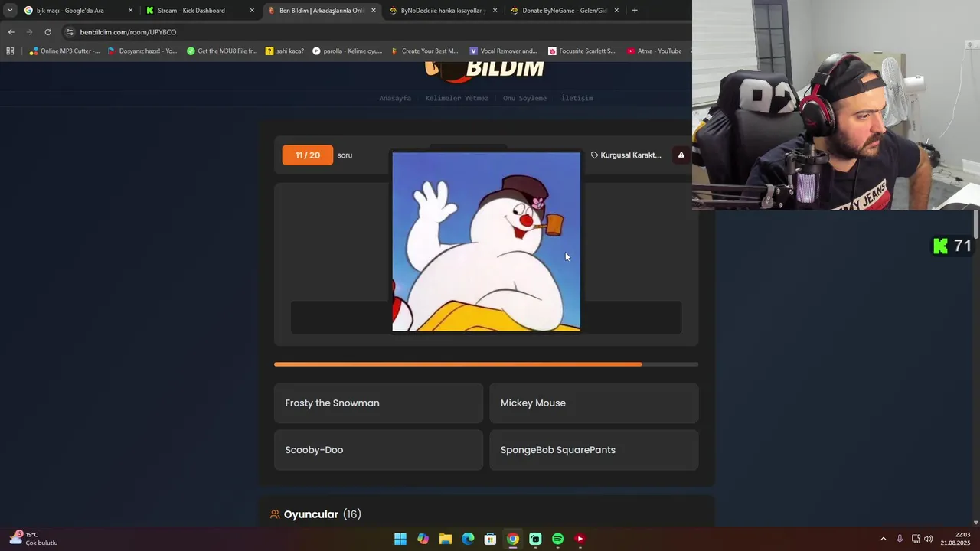Click the Kurgusal Karakt... category tag
The width and height of the screenshot is (980, 551).
(x=626, y=155)
